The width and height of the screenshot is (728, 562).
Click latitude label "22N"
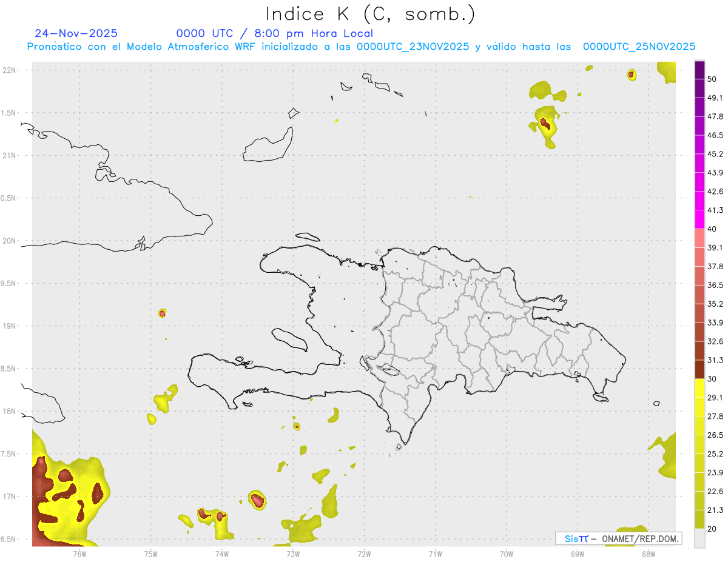(10, 70)
